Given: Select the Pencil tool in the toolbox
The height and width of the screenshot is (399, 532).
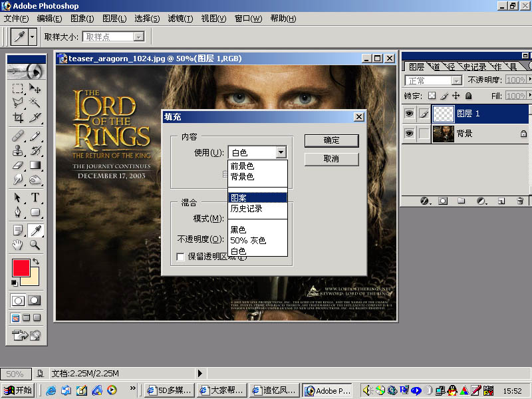Looking at the screenshot, I should coord(35,136).
